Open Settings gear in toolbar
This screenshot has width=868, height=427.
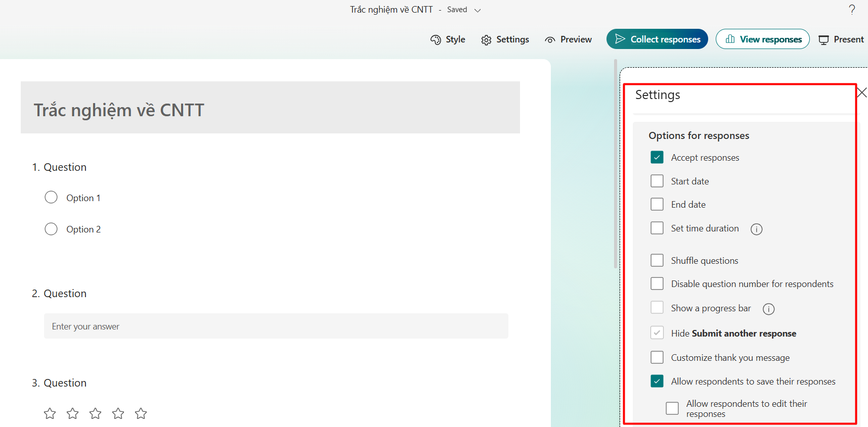pyautogui.click(x=486, y=40)
